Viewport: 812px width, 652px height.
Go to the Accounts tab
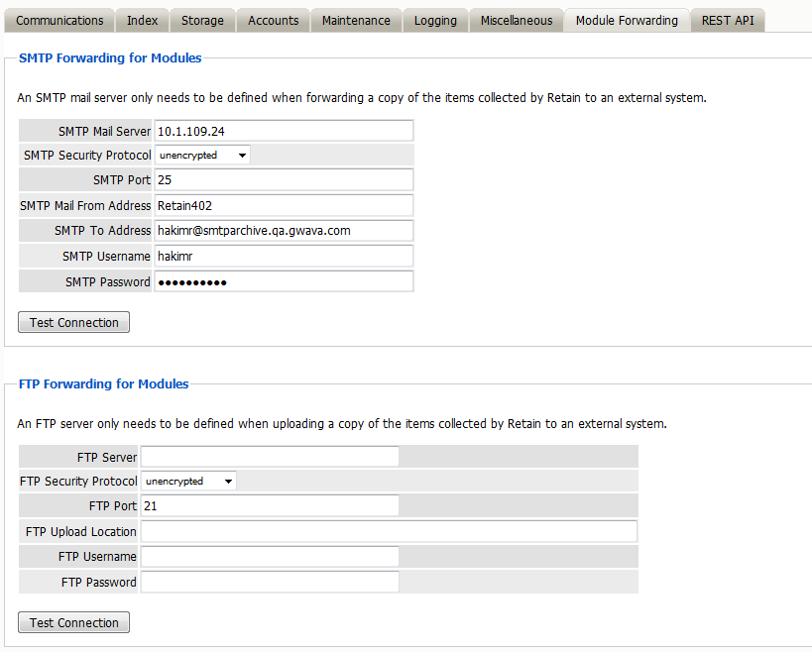tap(273, 20)
